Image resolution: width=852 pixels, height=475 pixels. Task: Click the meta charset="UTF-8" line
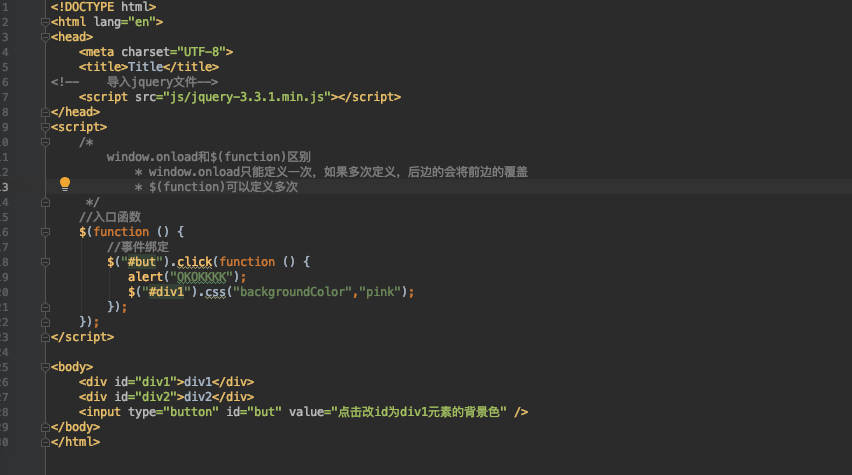[x=156, y=52]
